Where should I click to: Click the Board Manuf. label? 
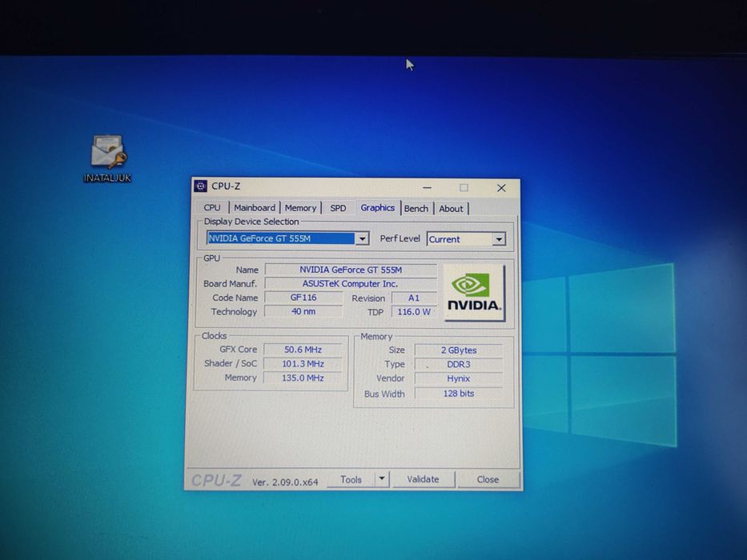tap(230, 284)
